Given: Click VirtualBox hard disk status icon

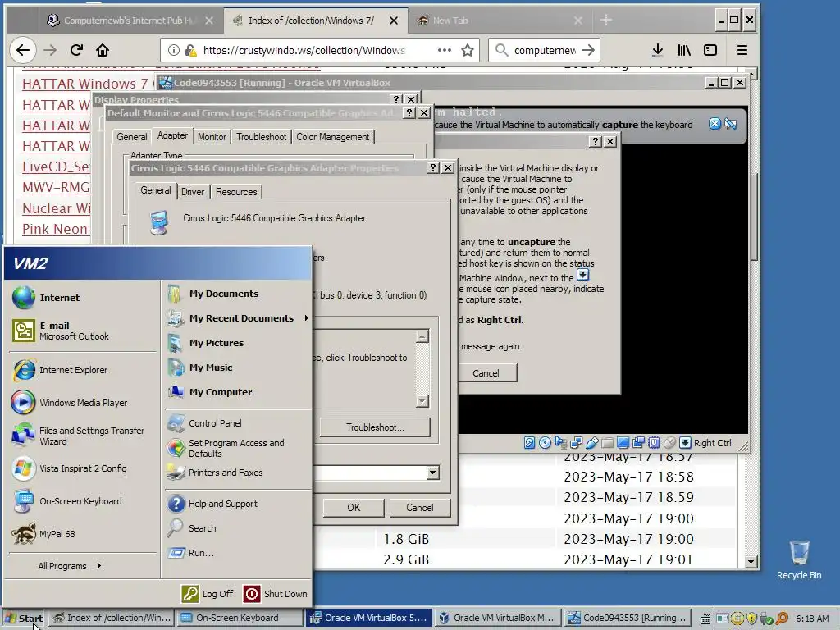Looking at the screenshot, I should point(529,443).
